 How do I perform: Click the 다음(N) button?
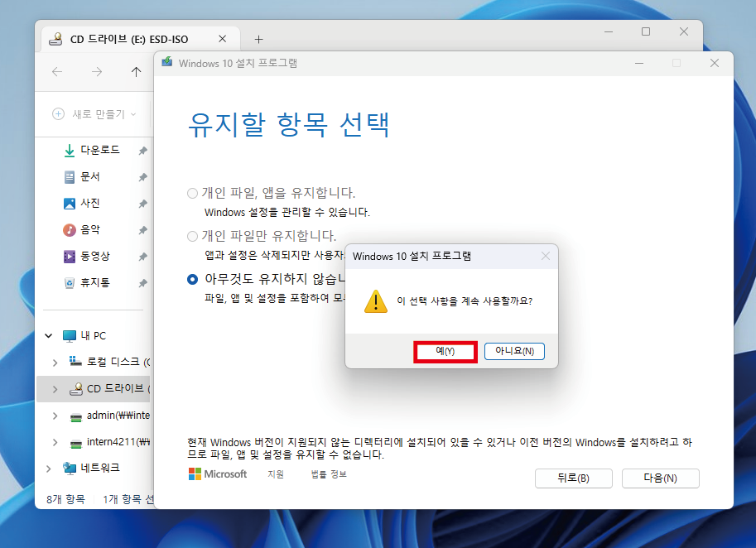[660, 478]
